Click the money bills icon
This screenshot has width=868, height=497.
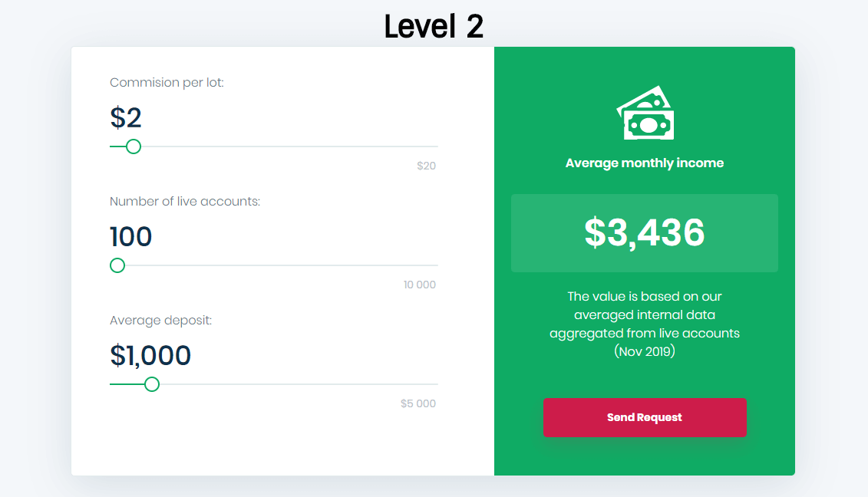pyautogui.click(x=645, y=112)
